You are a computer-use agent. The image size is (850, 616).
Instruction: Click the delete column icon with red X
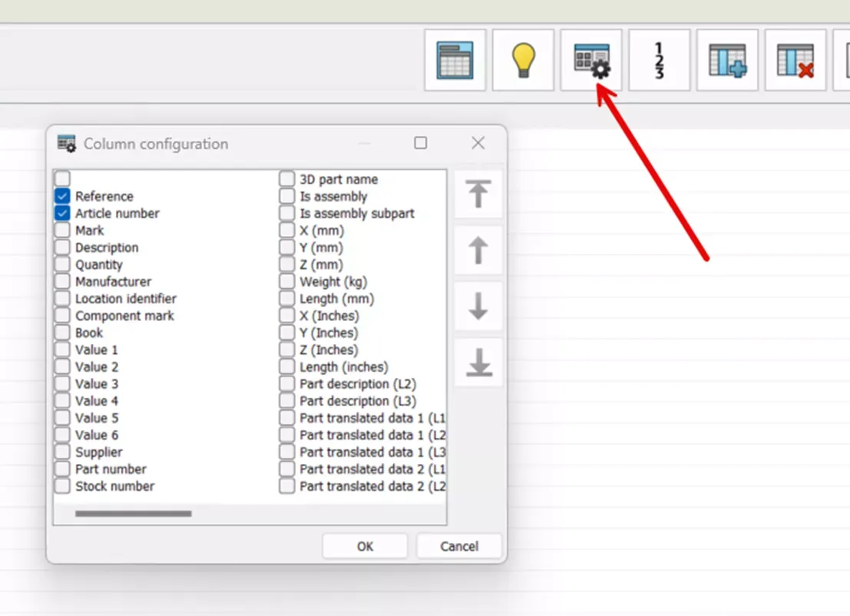coord(795,60)
